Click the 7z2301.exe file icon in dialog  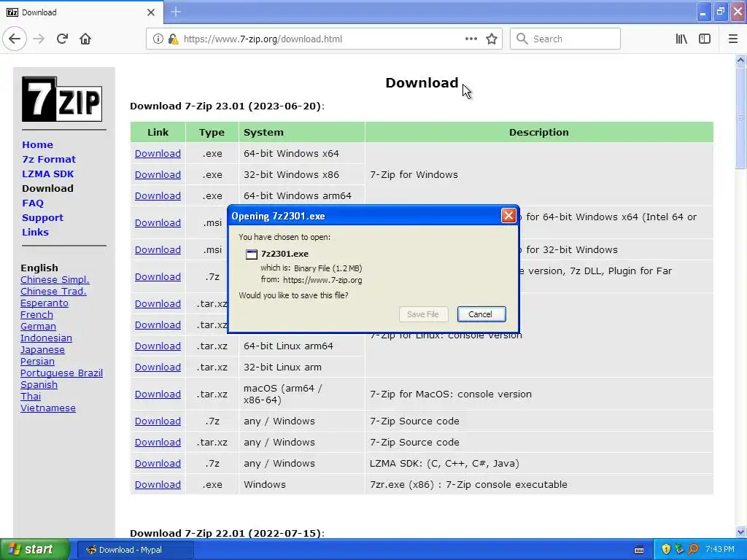tap(251, 254)
